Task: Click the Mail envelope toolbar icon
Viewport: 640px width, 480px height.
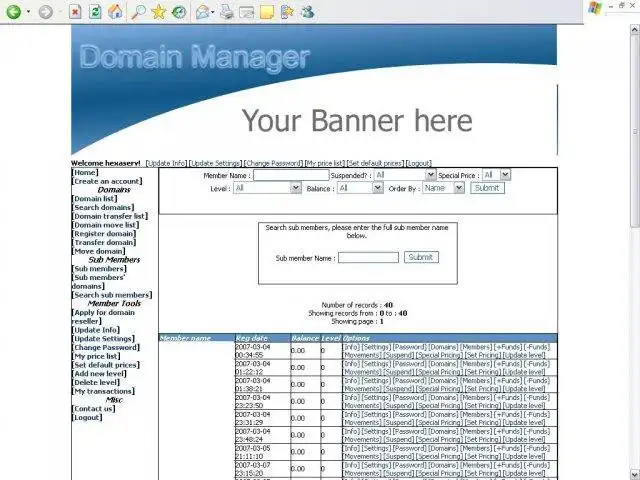Action: tap(202, 12)
